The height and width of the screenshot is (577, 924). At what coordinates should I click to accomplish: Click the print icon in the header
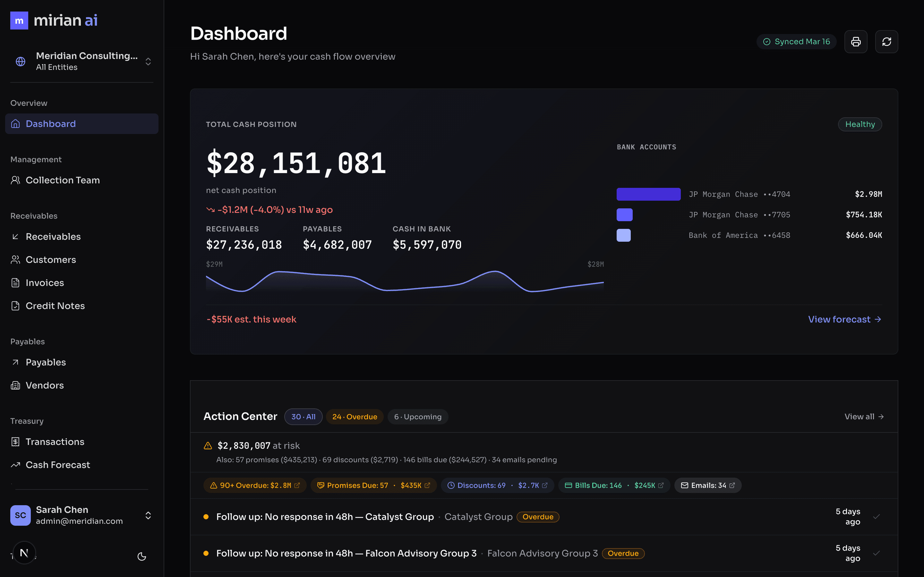[x=856, y=41]
